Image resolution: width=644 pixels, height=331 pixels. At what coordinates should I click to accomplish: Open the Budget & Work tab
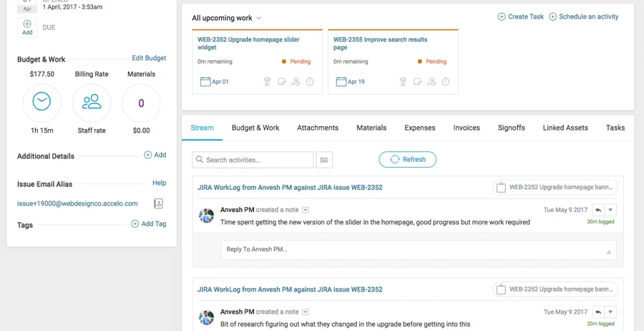[255, 128]
